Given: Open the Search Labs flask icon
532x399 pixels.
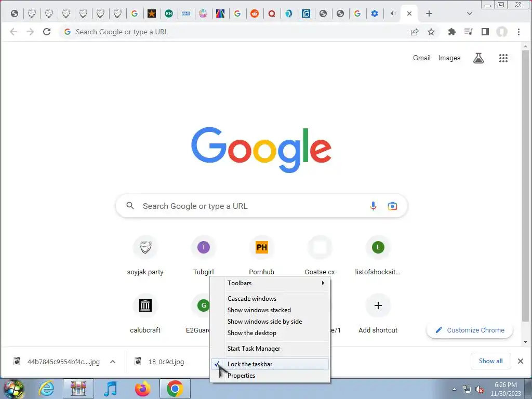Looking at the screenshot, I should click(478, 58).
